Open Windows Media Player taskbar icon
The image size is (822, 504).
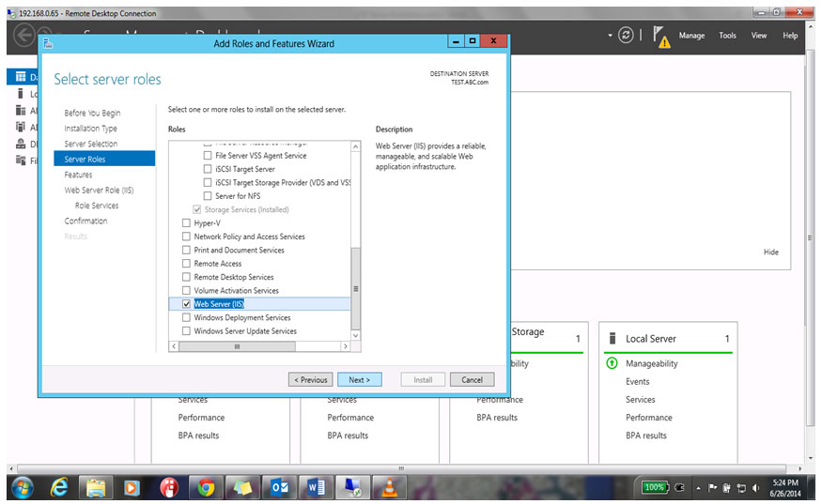[x=132, y=488]
